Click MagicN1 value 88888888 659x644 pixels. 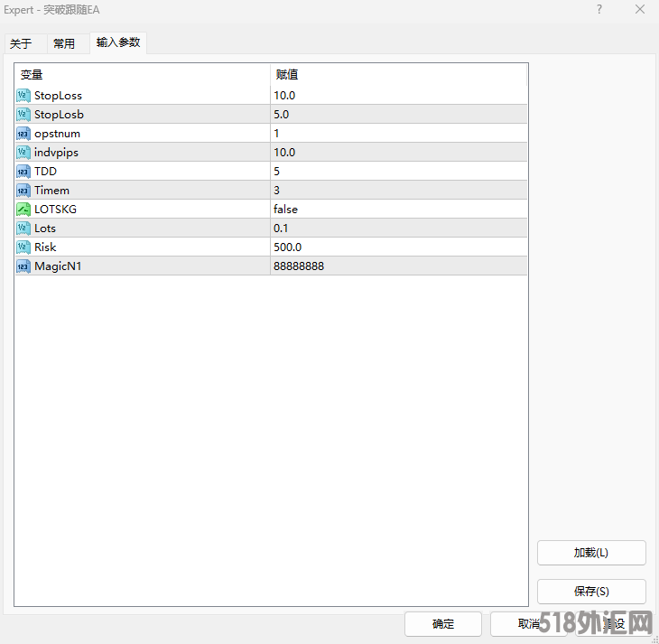(x=398, y=266)
